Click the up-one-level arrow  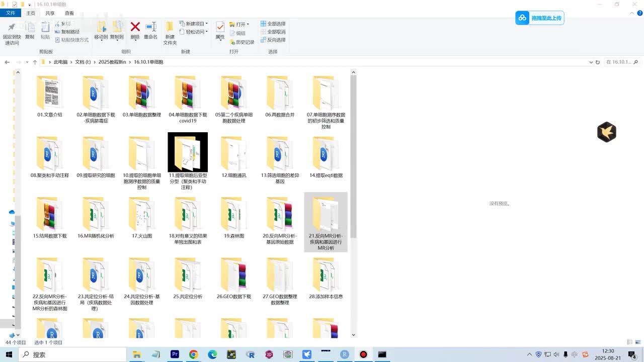click(35, 62)
